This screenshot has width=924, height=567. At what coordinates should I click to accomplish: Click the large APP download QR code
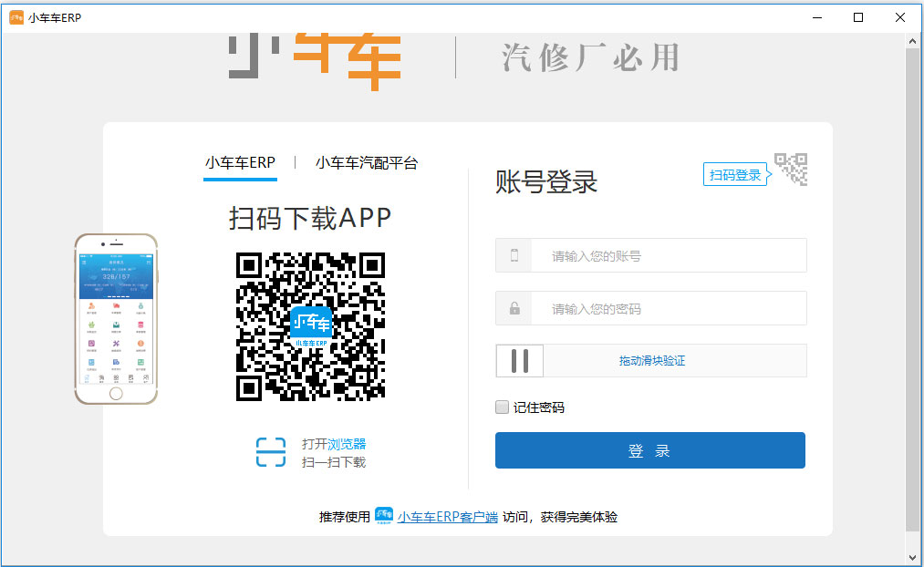(310, 326)
